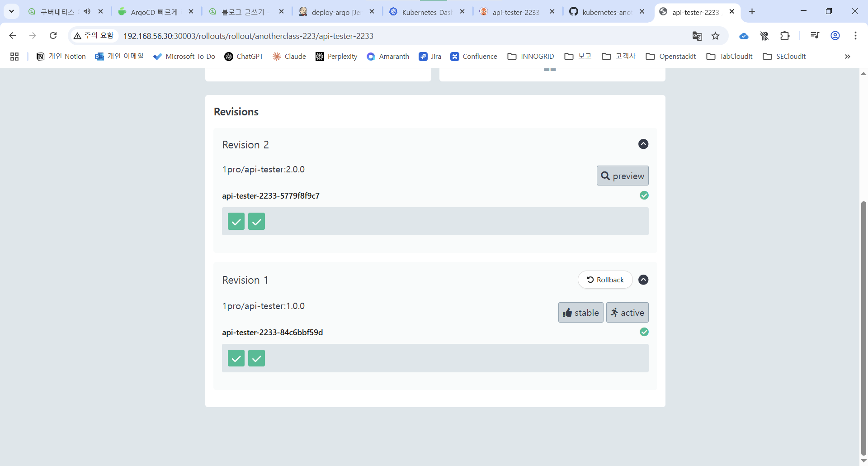Open a new browser tab
The height and width of the screenshot is (466, 868).
[752, 11]
